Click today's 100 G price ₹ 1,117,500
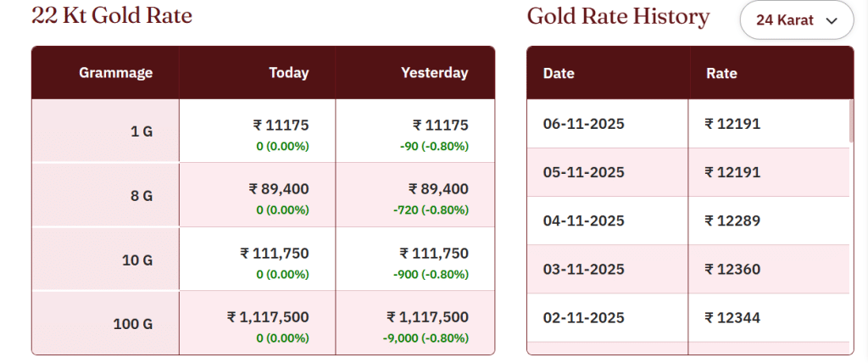The width and height of the screenshot is (868, 363). click(268, 317)
